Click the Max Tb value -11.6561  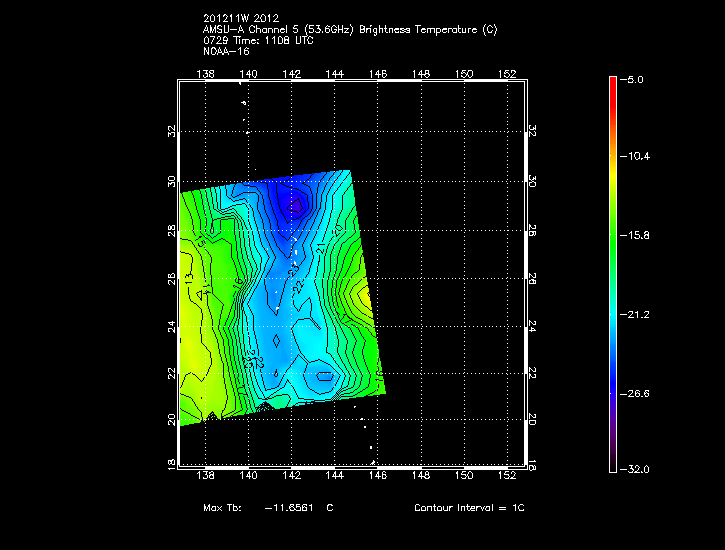coord(290,508)
